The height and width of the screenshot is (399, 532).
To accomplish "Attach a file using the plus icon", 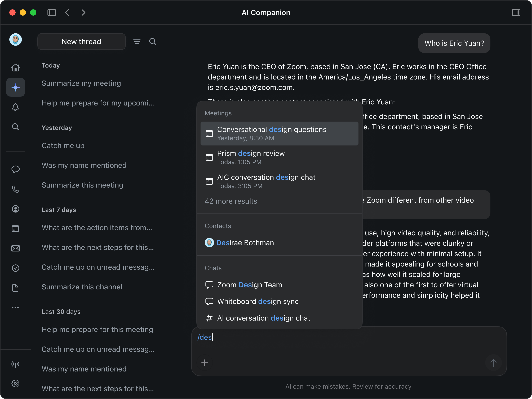I will 204,363.
